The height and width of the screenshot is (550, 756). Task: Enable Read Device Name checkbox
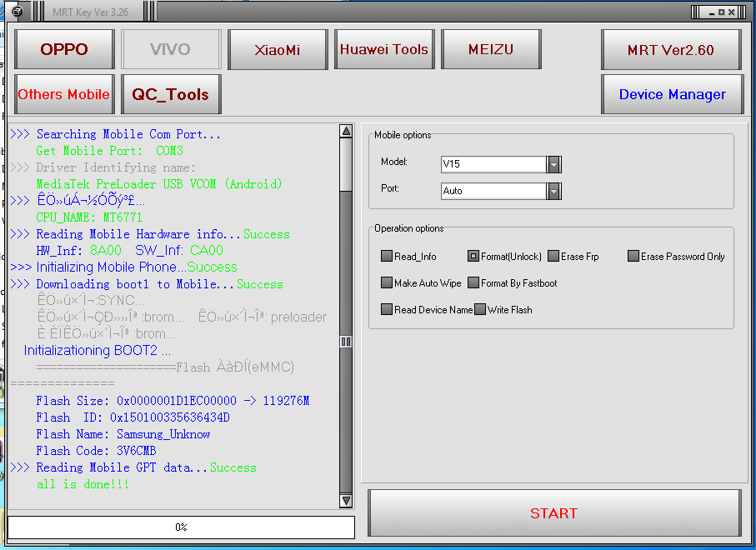click(387, 309)
